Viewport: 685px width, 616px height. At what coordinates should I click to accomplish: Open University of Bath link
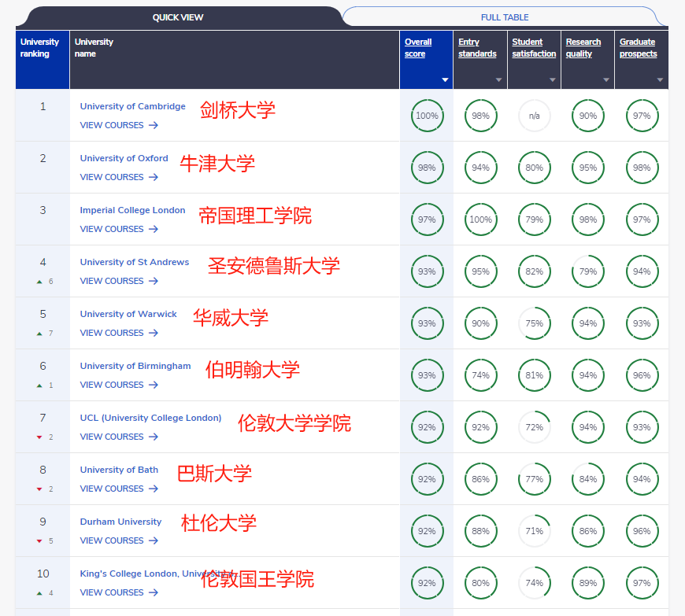coord(119,470)
